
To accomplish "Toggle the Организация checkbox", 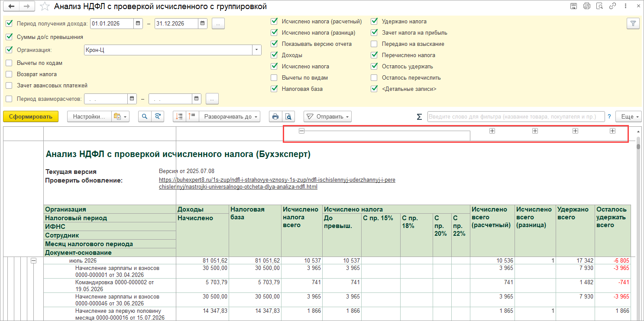I will tap(9, 50).
